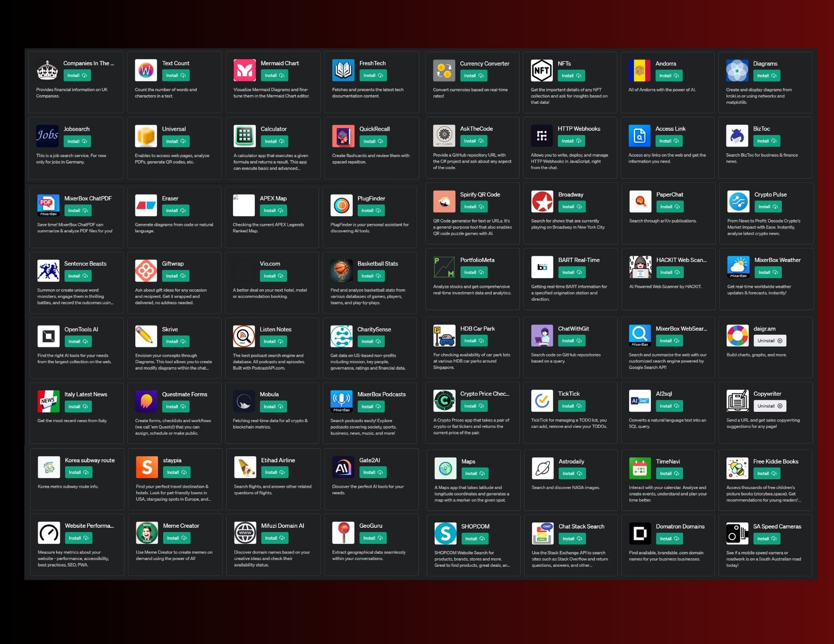
Task: Install the ChatWithGit plugin
Action: [572, 341]
